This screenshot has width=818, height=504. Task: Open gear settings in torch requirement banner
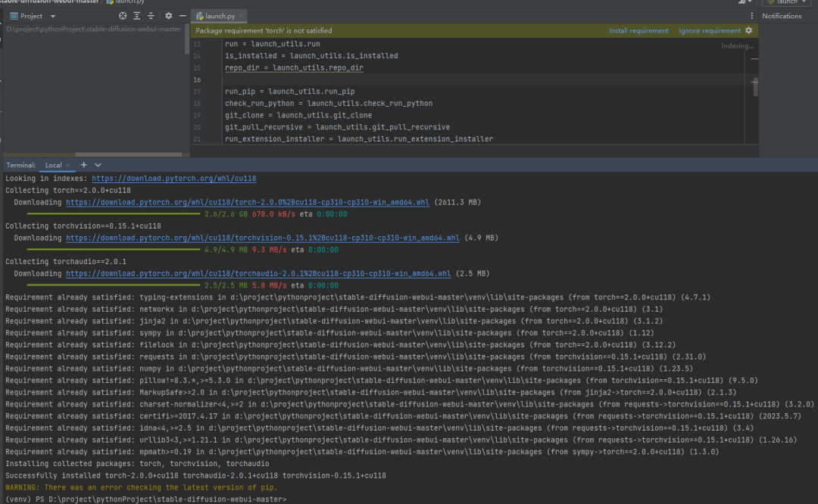748,31
